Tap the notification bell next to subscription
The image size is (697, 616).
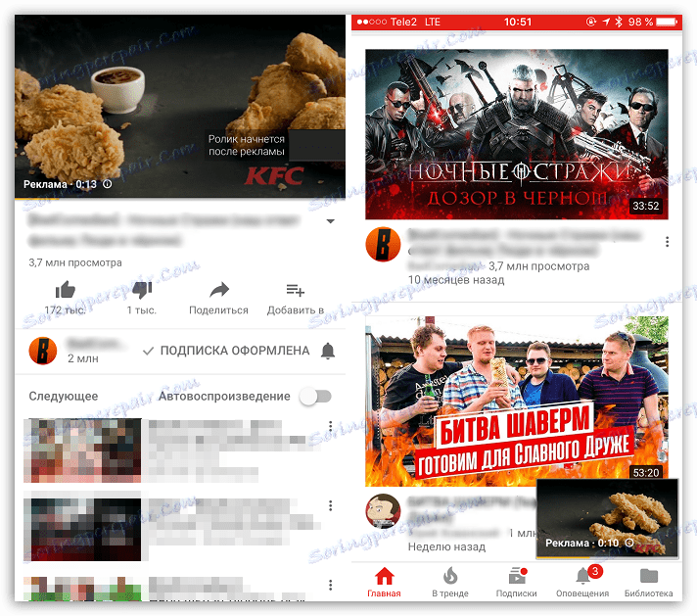point(328,351)
